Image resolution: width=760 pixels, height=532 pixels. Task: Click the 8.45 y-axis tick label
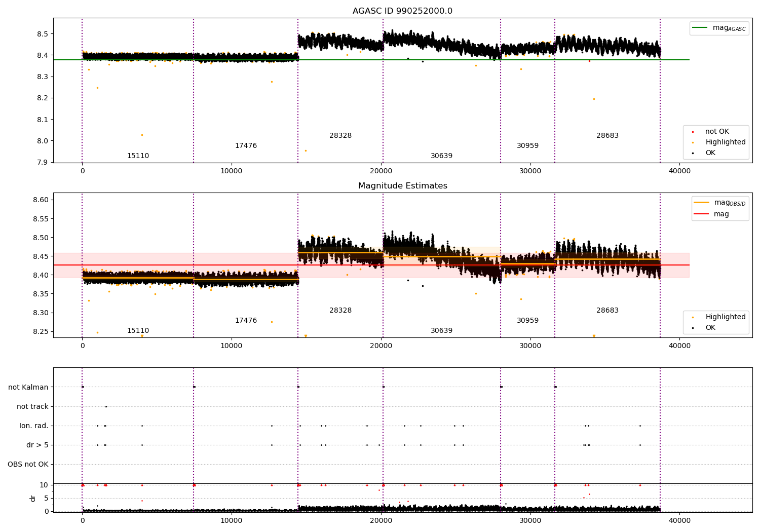tap(40, 257)
